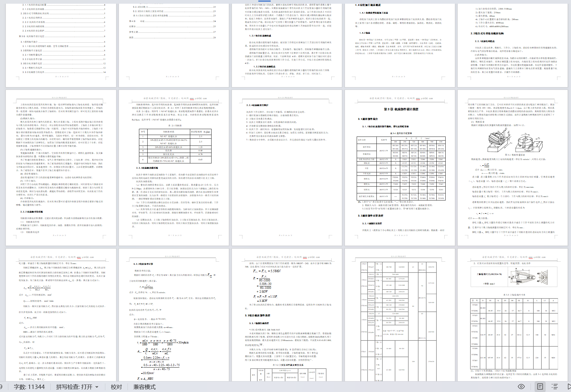Screen dimensions: 571x392
Task: Click the 校对 proofreading button
Action: [x=116, y=387]
